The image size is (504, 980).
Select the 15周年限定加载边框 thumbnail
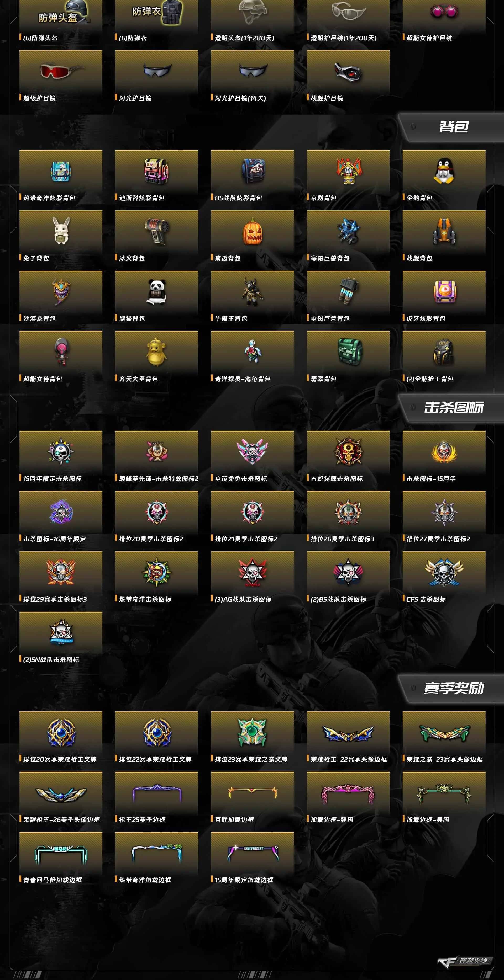coord(252,853)
